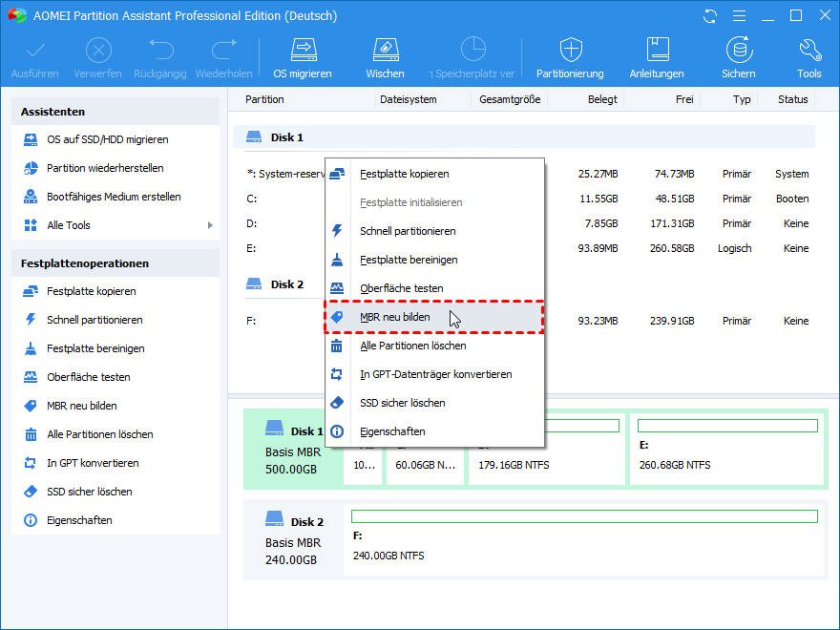Click sidebar Festplatte kopieren icon
The image size is (840, 630).
(31, 291)
